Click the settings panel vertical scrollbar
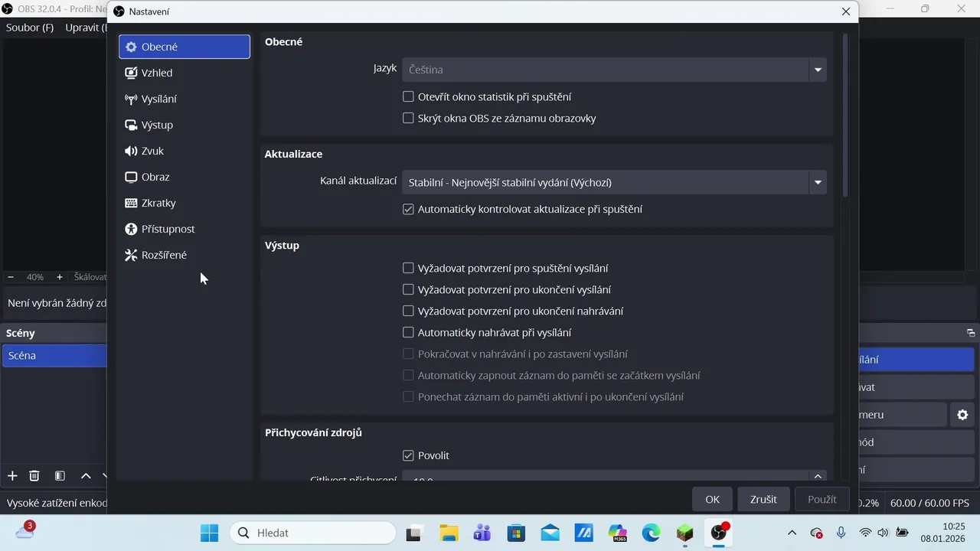The height and width of the screenshot is (551, 980). coord(845,115)
